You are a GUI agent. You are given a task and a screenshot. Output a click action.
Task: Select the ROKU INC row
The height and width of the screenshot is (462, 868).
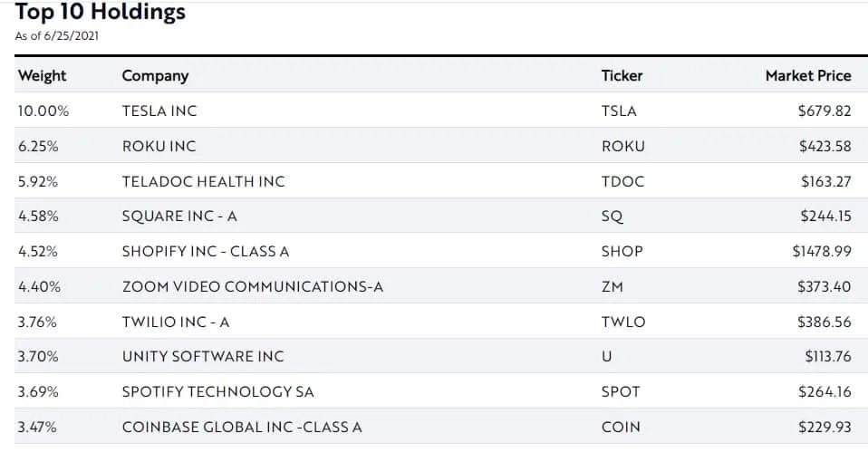coord(440,146)
